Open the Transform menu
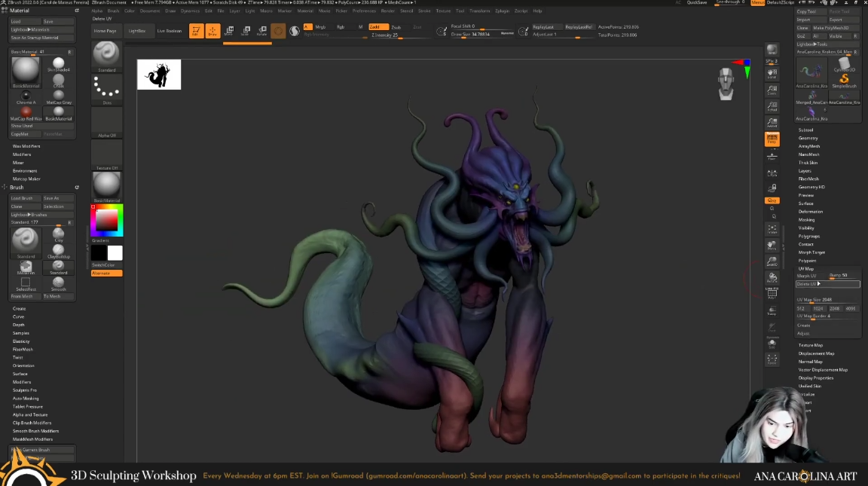The image size is (868, 486). [x=479, y=11]
